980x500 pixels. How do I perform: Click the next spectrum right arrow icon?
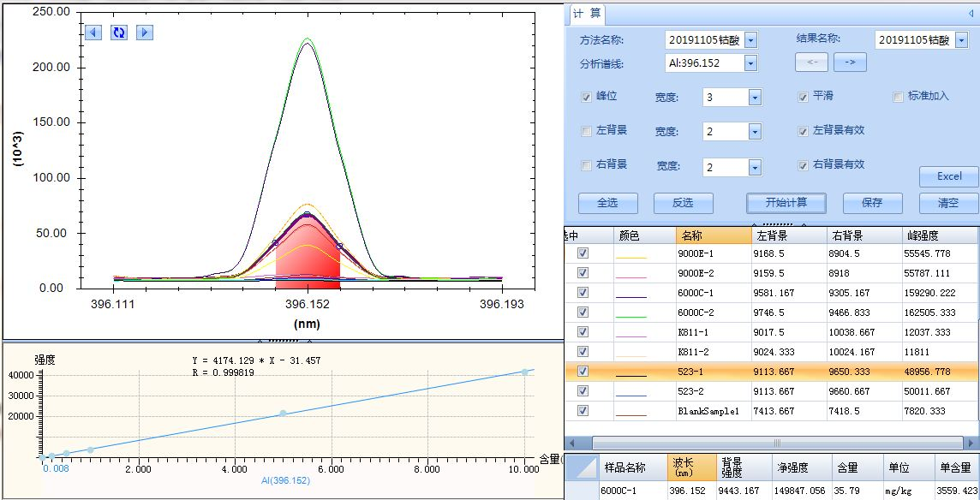point(145,33)
